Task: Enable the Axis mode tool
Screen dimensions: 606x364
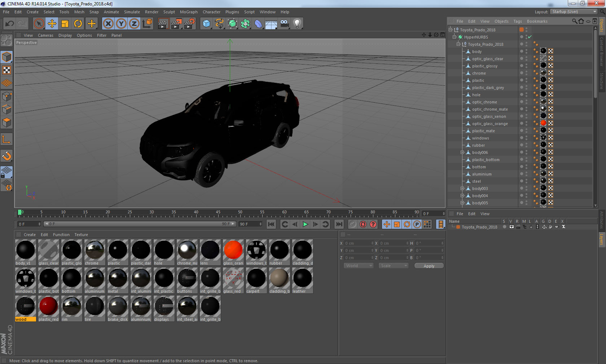Action: [x=6, y=139]
